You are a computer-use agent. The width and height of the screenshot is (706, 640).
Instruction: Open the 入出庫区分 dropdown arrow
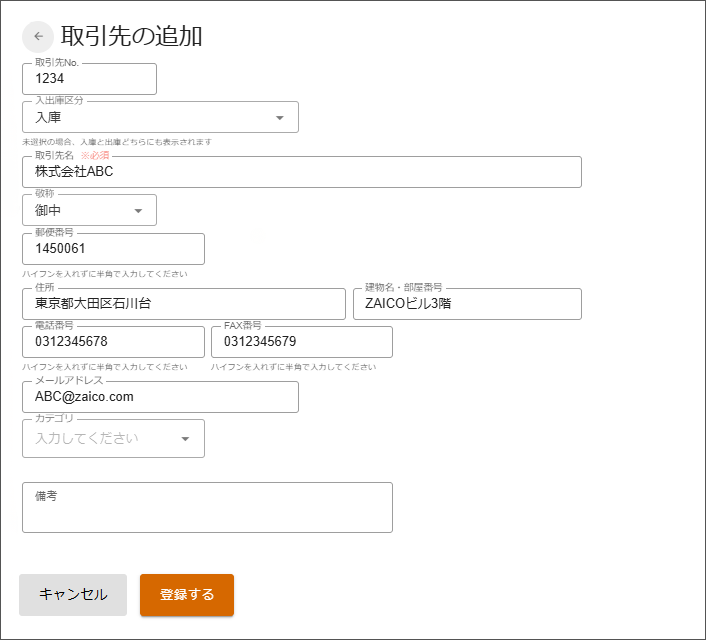click(280, 118)
